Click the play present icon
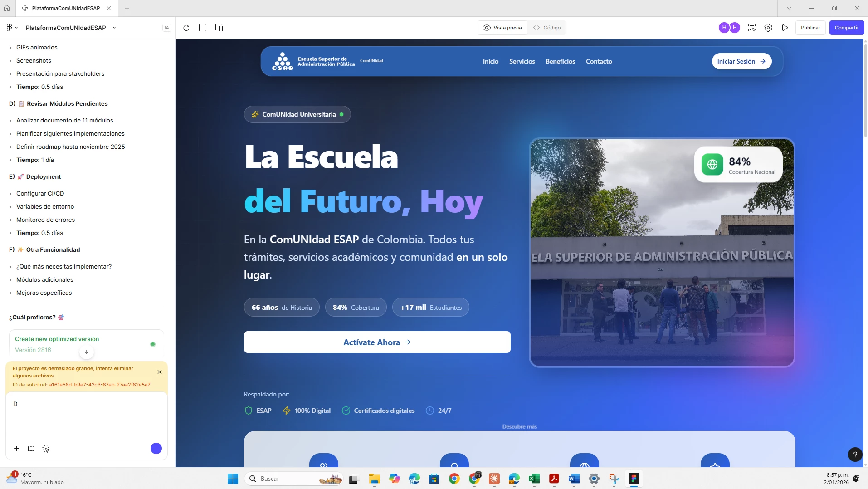This screenshot has width=868, height=489. [x=785, y=28]
